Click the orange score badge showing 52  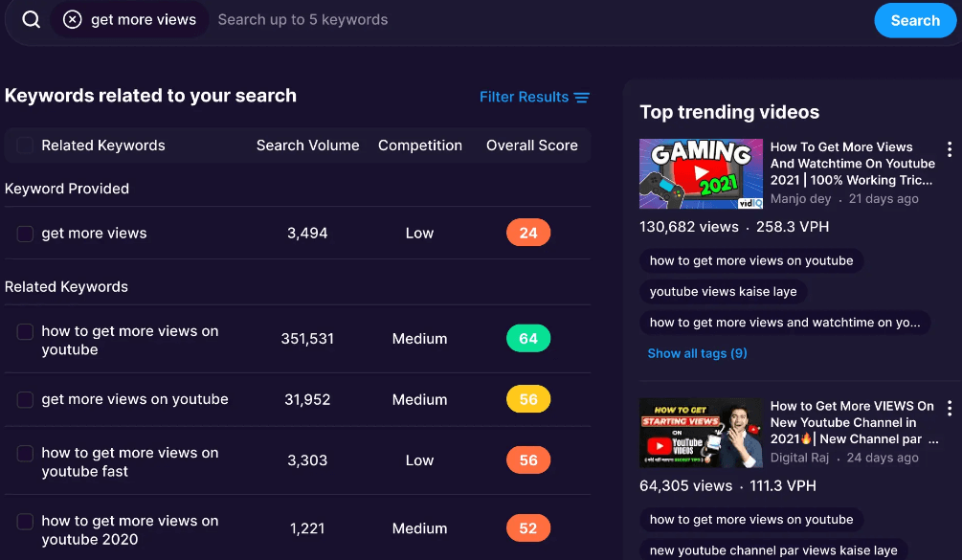click(528, 528)
